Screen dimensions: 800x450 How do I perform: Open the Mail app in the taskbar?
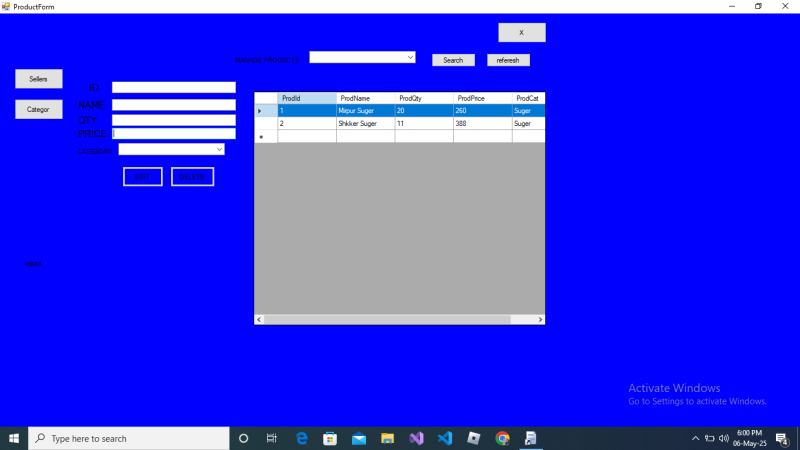pyautogui.click(x=359, y=438)
